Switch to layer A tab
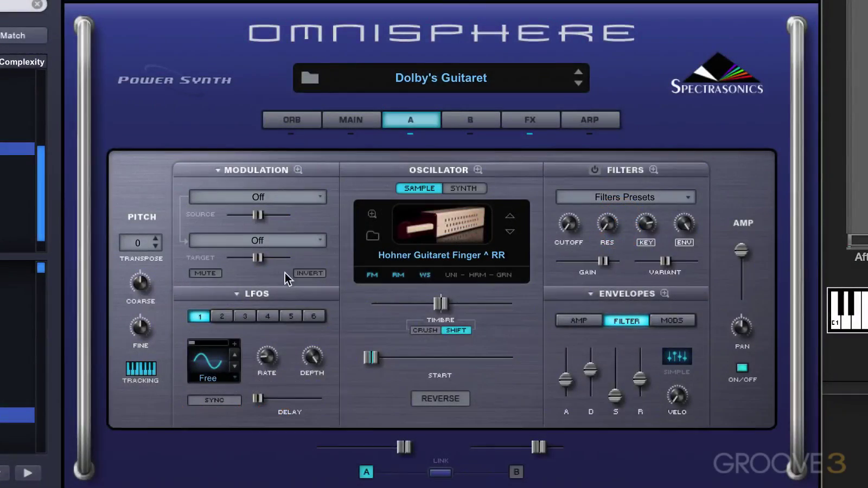 (411, 120)
